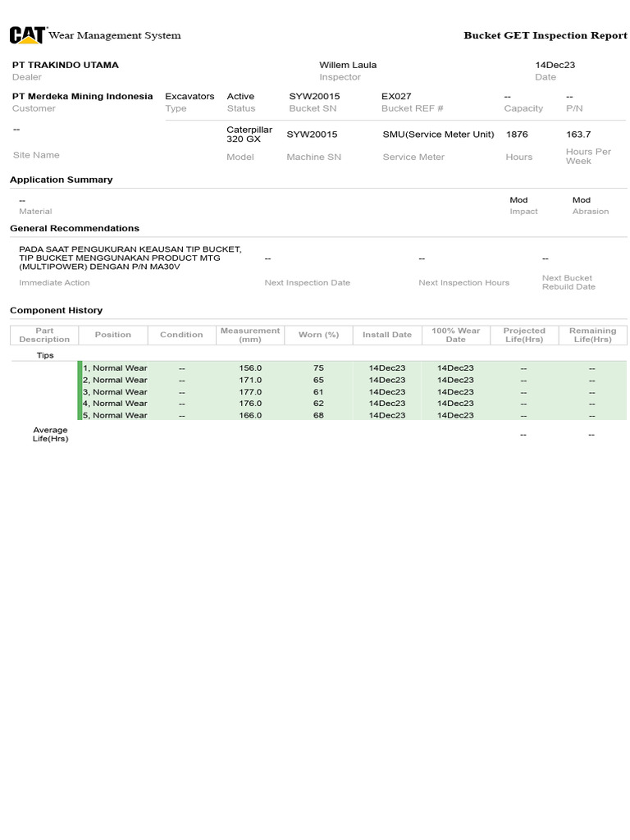The height and width of the screenshot is (840, 630).
Task: Click position 5, Normal Wear row
Action: 353,415
